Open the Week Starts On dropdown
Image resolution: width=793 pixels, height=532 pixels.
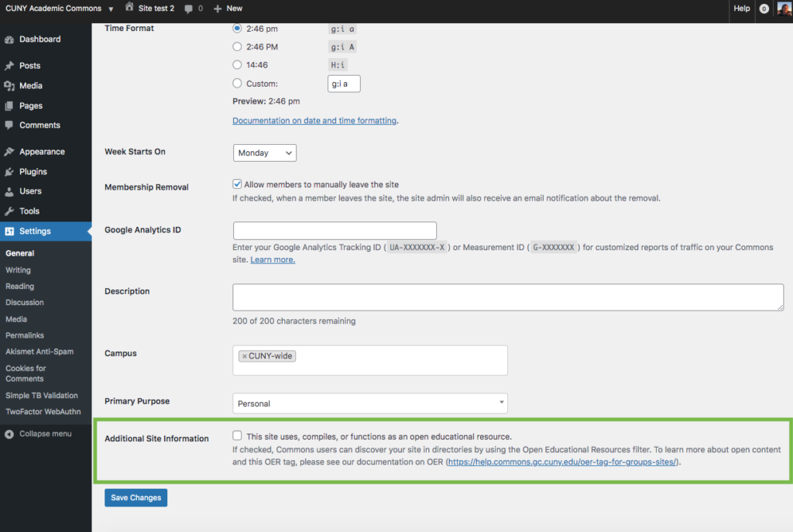pos(265,153)
